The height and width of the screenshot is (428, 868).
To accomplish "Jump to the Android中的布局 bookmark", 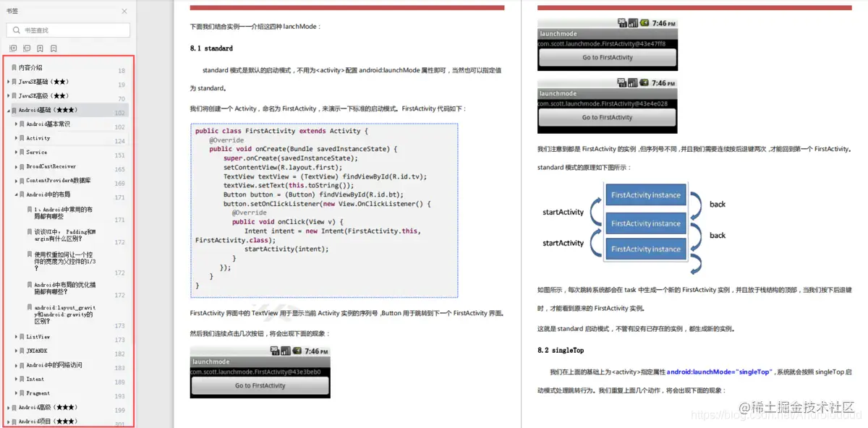I will coord(48,194).
